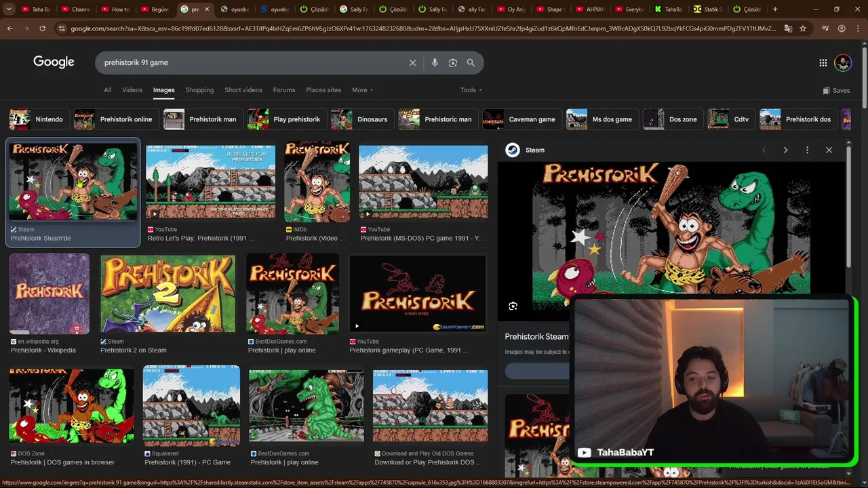Switch to the How to browser tab
The image size is (868, 488).
[115, 9]
